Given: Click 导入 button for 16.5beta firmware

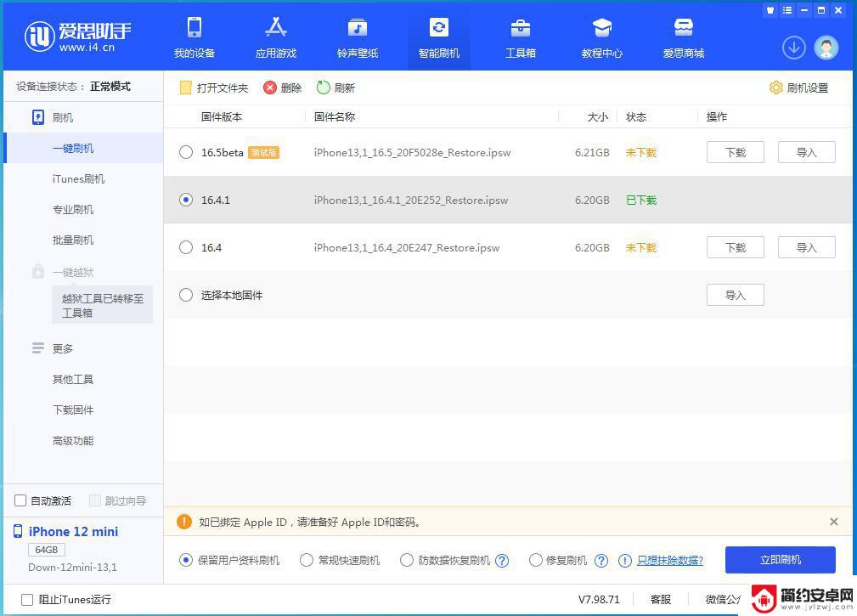Looking at the screenshot, I should click(806, 152).
